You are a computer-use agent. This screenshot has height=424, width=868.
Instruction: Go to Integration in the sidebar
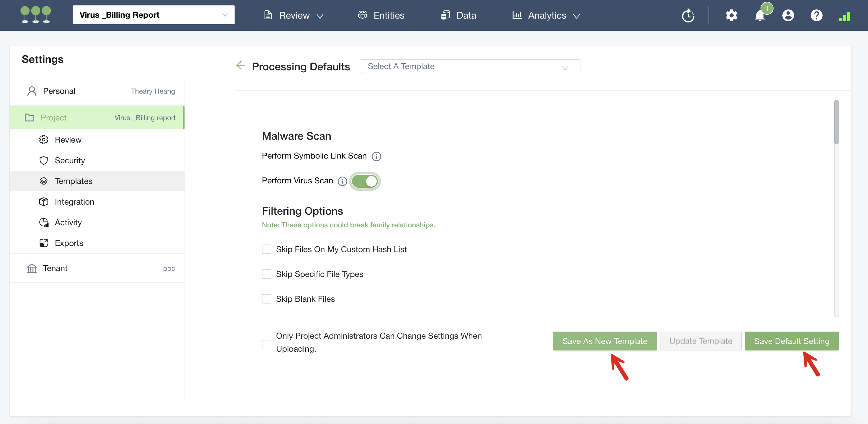tap(74, 202)
